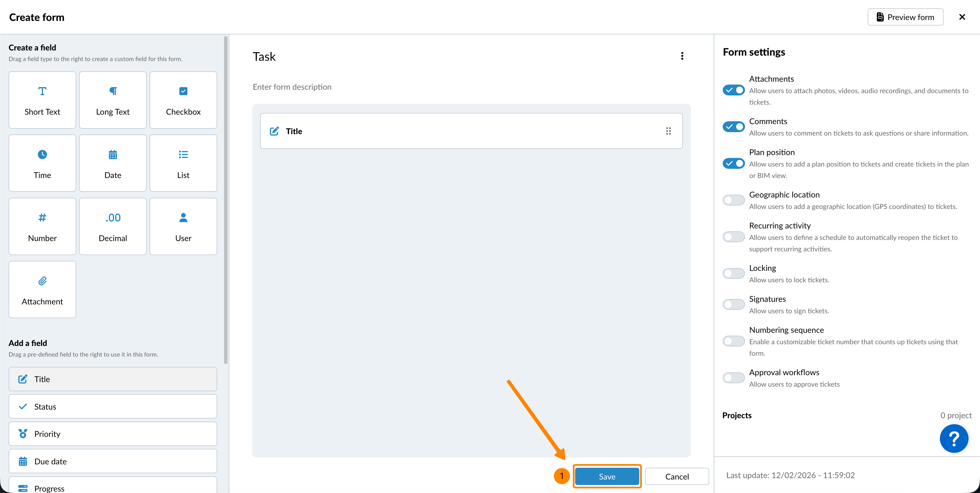
Task: Click the Date calendar field tile
Action: [x=113, y=163]
